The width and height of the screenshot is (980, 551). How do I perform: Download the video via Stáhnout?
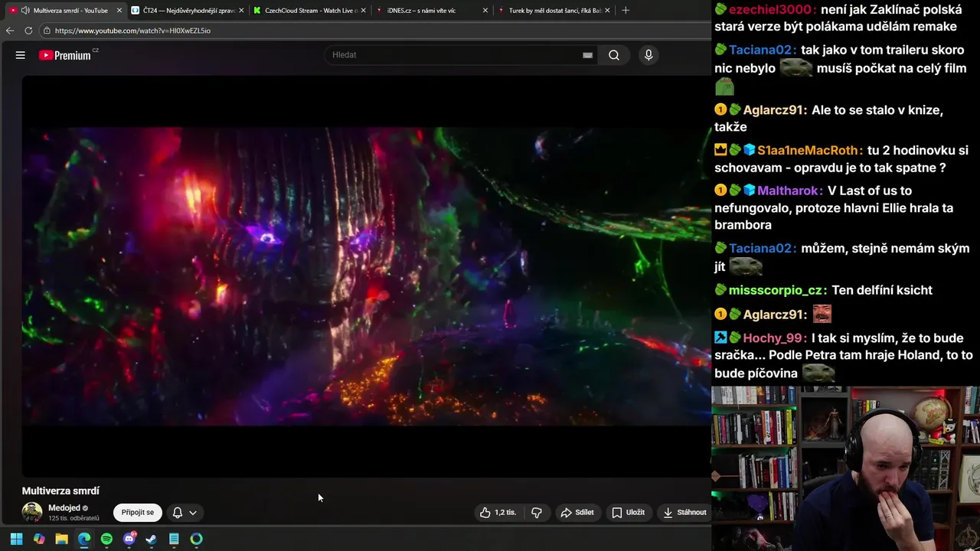coord(684,513)
